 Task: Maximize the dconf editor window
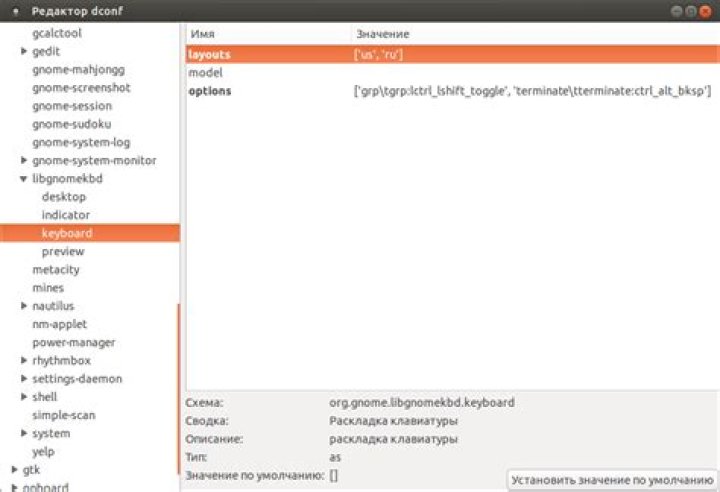(x=691, y=11)
